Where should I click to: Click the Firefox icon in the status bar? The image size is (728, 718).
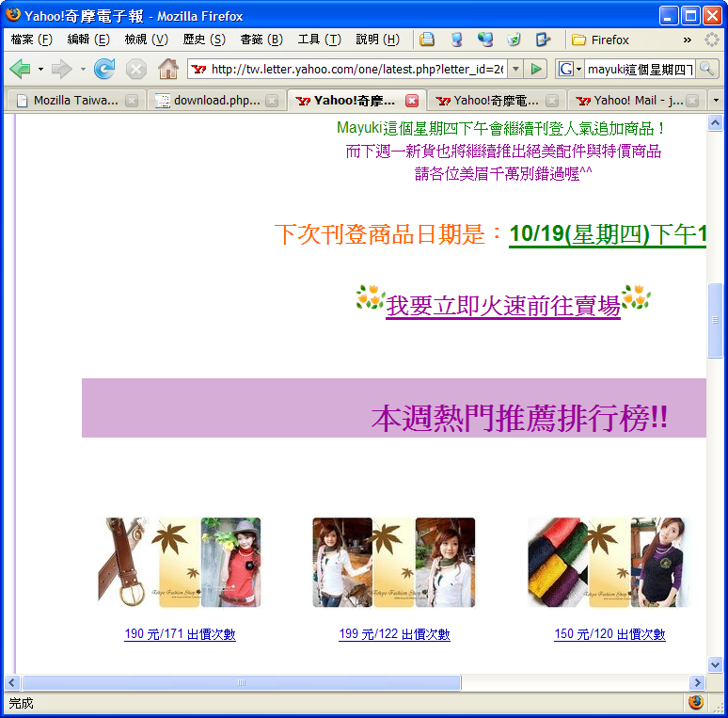(x=695, y=702)
